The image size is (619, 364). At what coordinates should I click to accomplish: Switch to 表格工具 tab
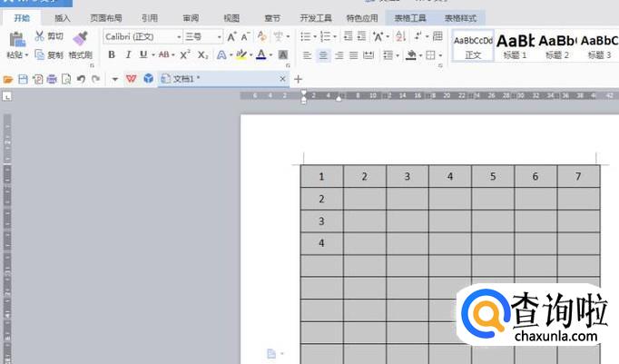(x=410, y=18)
